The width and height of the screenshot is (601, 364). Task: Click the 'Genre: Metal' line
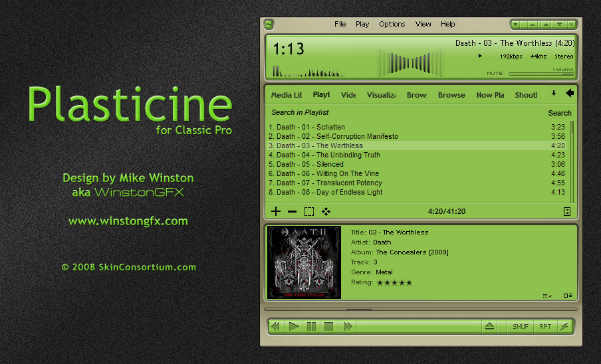pos(372,272)
